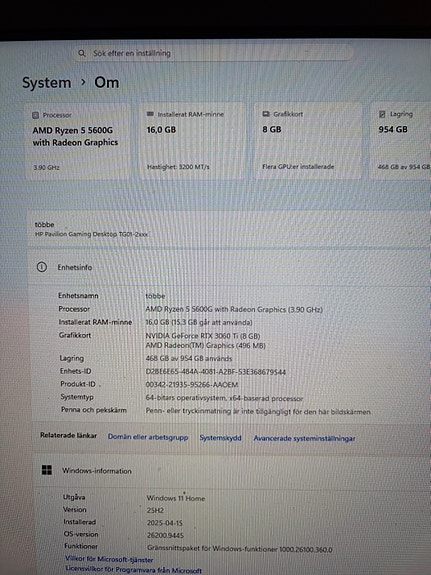
Task: Open the 954 GB Lagring card
Action: (x=400, y=140)
